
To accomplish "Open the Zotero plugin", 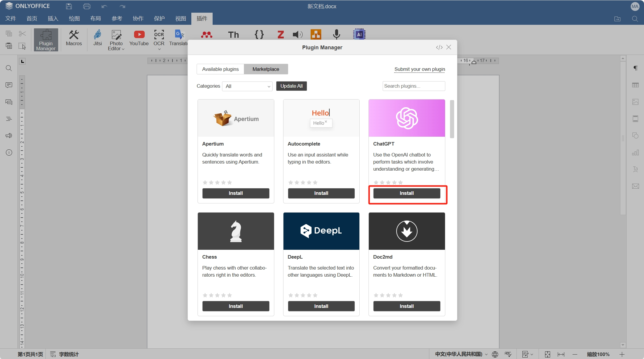I will (x=281, y=35).
